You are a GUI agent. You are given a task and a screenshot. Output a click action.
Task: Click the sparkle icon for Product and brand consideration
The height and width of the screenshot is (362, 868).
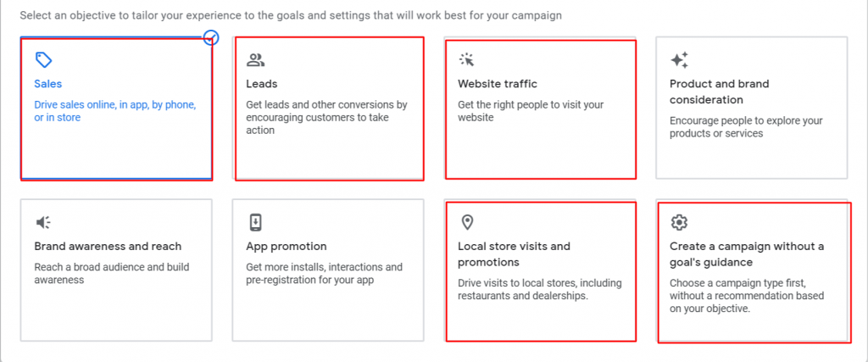(x=679, y=60)
